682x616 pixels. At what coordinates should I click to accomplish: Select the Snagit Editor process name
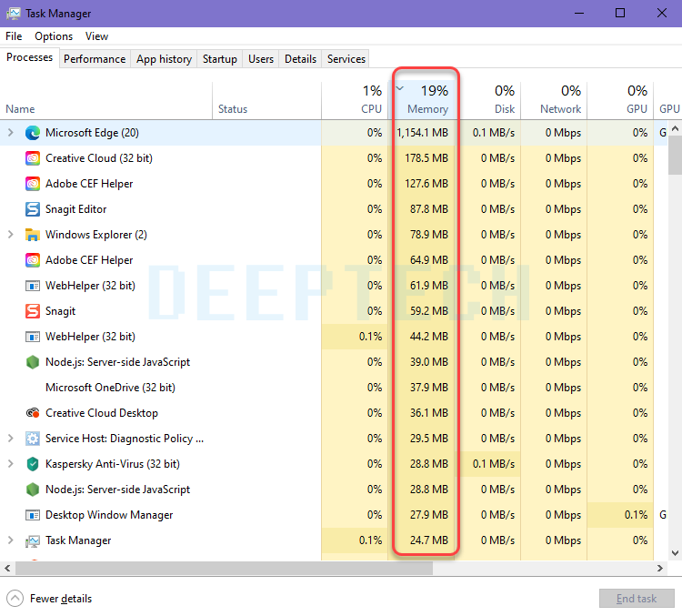click(x=75, y=209)
